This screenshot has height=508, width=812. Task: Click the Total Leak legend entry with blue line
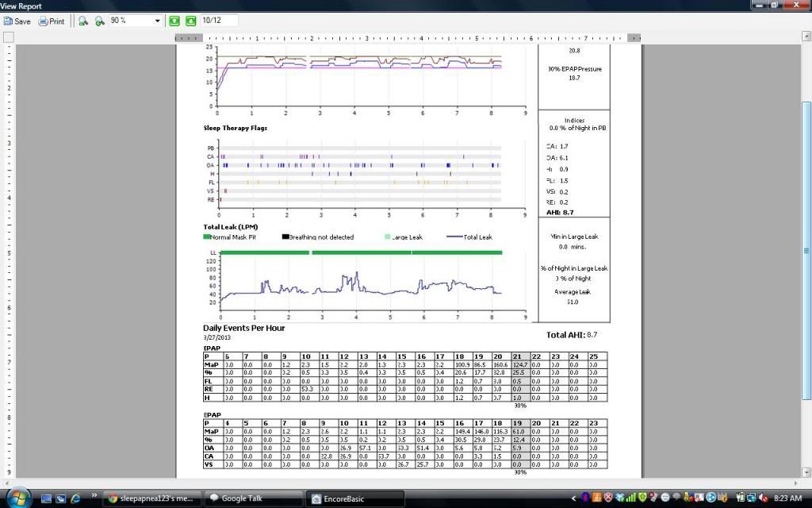pos(469,237)
